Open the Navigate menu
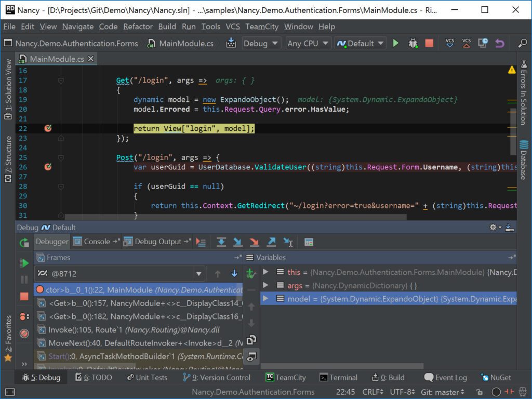 (78, 26)
